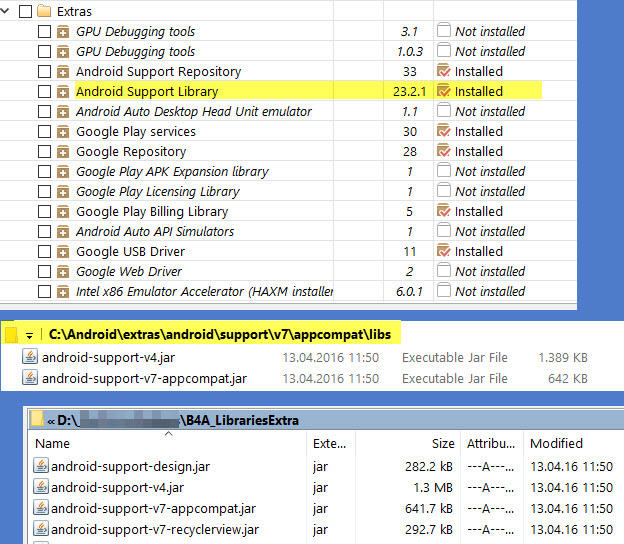Click jar icon of android-support-v7-appcompat.jar in libs folder

pyautogui.click(x=30, y=377)
